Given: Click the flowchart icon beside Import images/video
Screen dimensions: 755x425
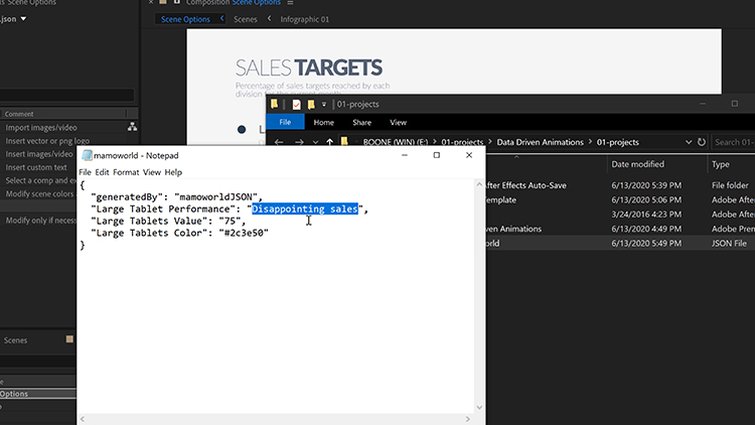Looking at the screenshot, I should 132,127.
